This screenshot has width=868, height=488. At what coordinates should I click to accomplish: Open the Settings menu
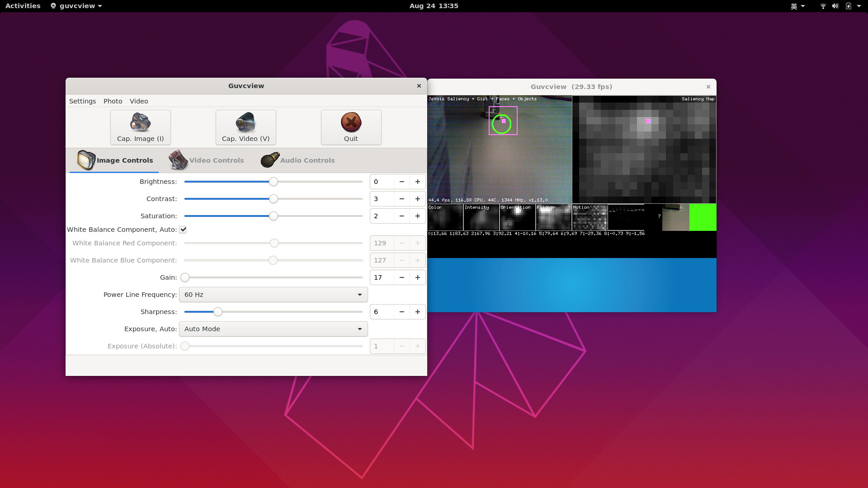(x=82, y=101)
